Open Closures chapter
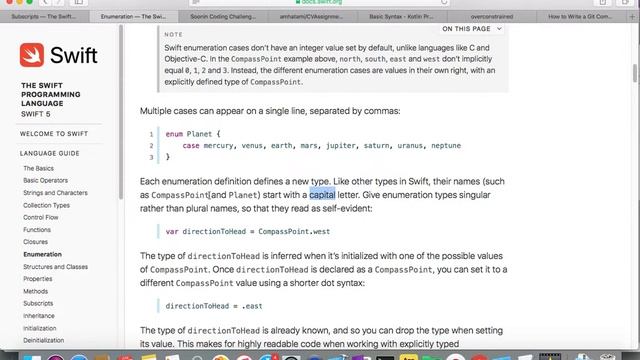This screenshot has width=640, height=360. [x=35, y=242]
